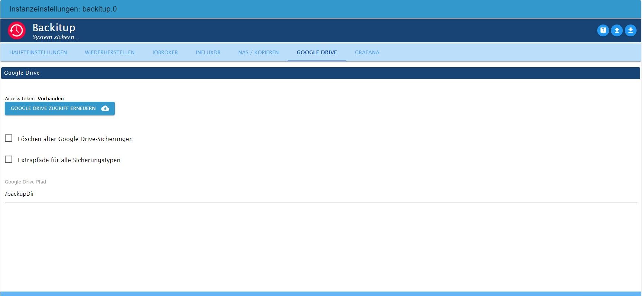Enable Löschen alter Google Drive-Sicherungen checkbox

click(9, 139)
